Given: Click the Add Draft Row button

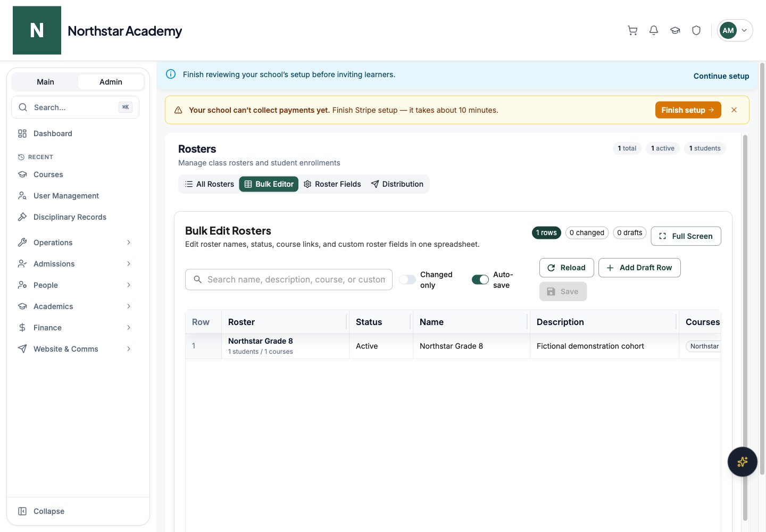Looking at the screenshot, I should [x=639, y=268].
